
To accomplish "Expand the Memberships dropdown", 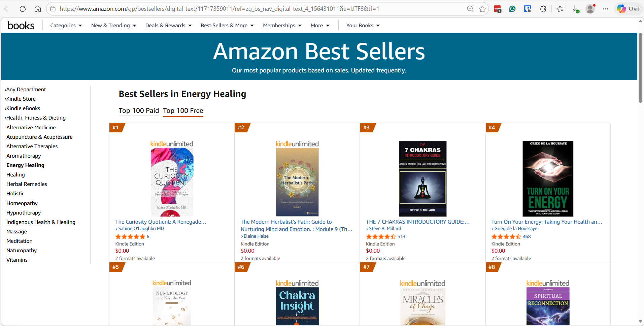I will click(x=282, y=26).
